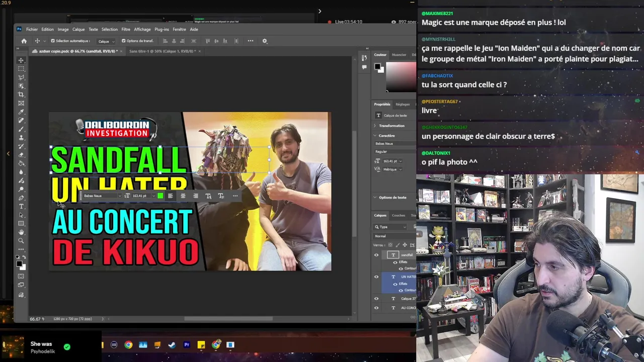Viewport: 644px width, 362px height.
Task: Select the Horizontal Type tool
Action: (21, 206)
